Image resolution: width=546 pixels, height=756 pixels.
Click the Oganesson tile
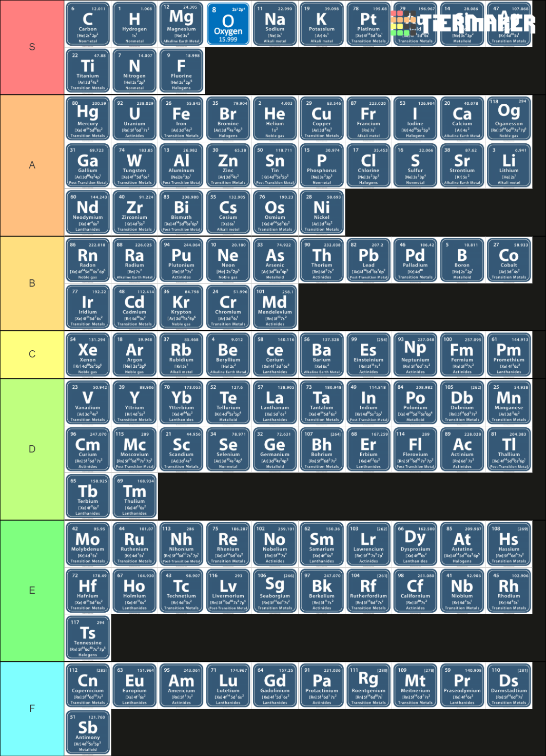[x=508, y=119]
